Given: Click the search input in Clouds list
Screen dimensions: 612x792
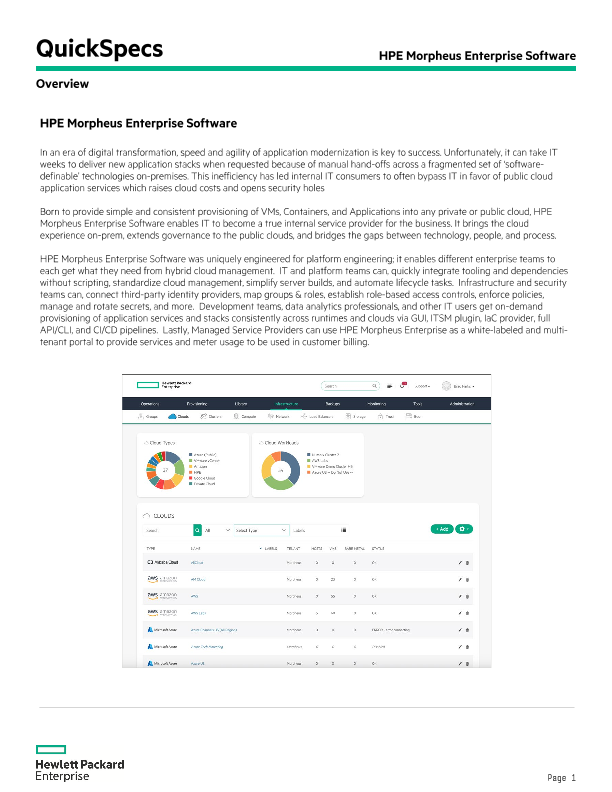Looking at the screenshot, I should (x=168, y=530).
